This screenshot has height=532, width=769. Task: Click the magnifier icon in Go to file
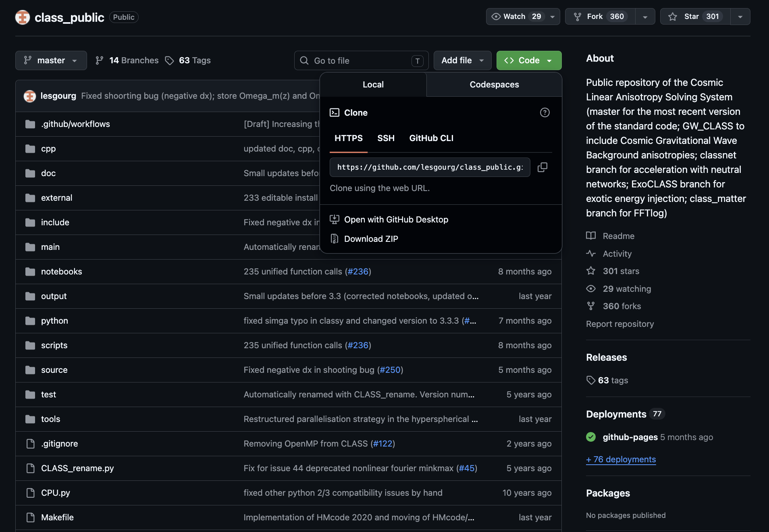[x=304, y=60]
